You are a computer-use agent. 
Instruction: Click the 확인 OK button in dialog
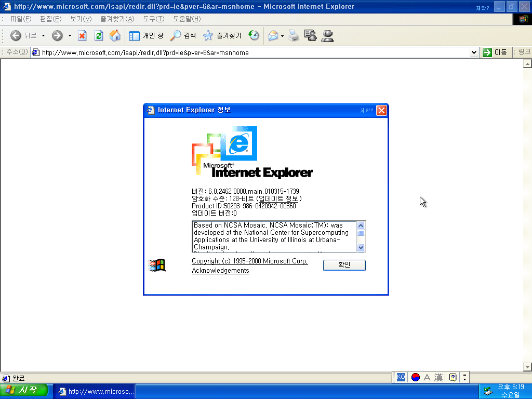pyautogui.click(x=344, y=265)
